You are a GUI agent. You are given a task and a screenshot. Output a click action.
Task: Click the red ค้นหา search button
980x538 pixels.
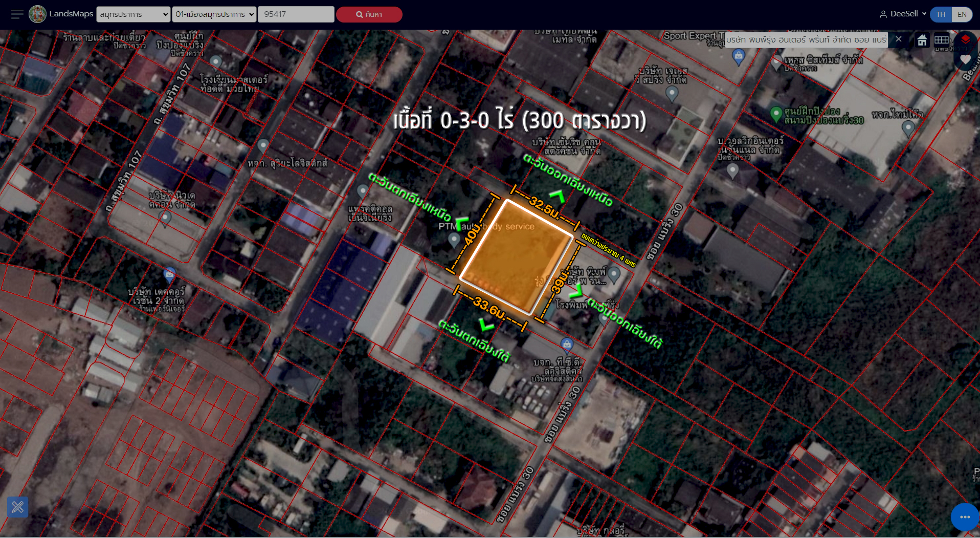369,14
